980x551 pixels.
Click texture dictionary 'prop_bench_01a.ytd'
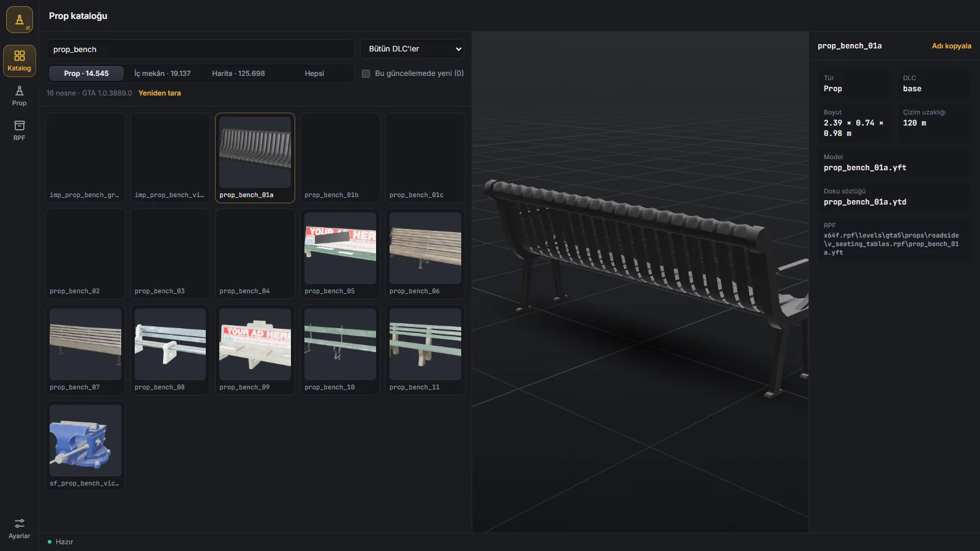tap(865, 202)
